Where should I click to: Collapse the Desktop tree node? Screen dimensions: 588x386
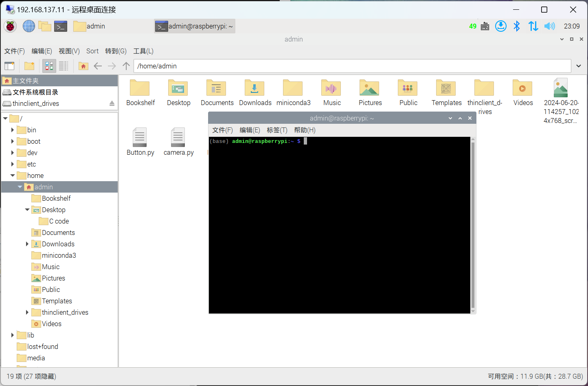(x=27, y=210)
